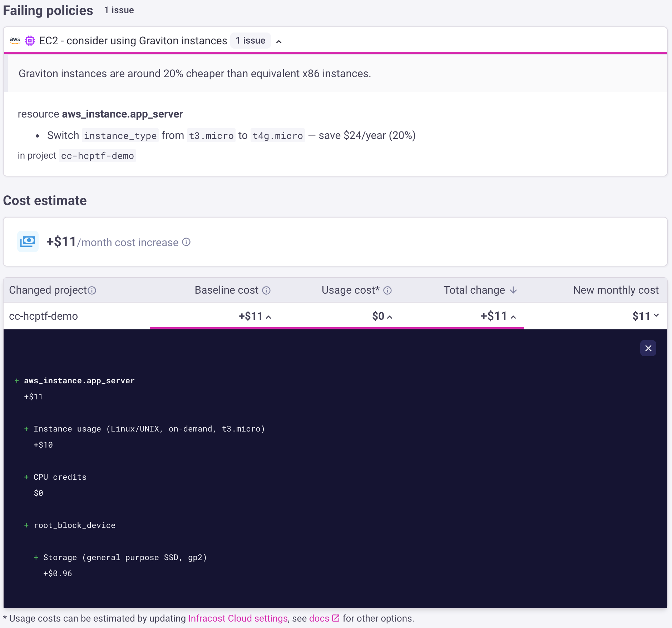The width and height of the screenshot is (672, 628).
Task: Collapse the EC2 Graviton policy section
Action: pos(279,42)
